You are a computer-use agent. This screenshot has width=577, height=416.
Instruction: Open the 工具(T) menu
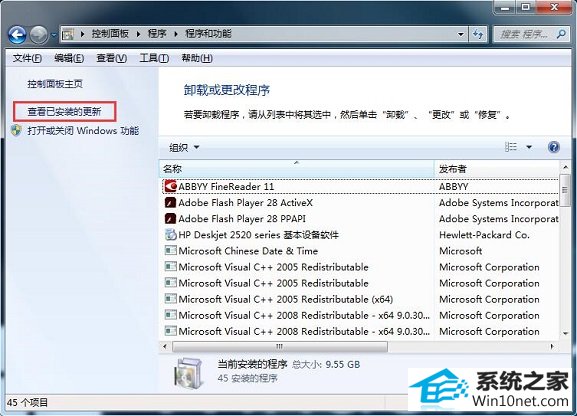click(x=154, y=58)
